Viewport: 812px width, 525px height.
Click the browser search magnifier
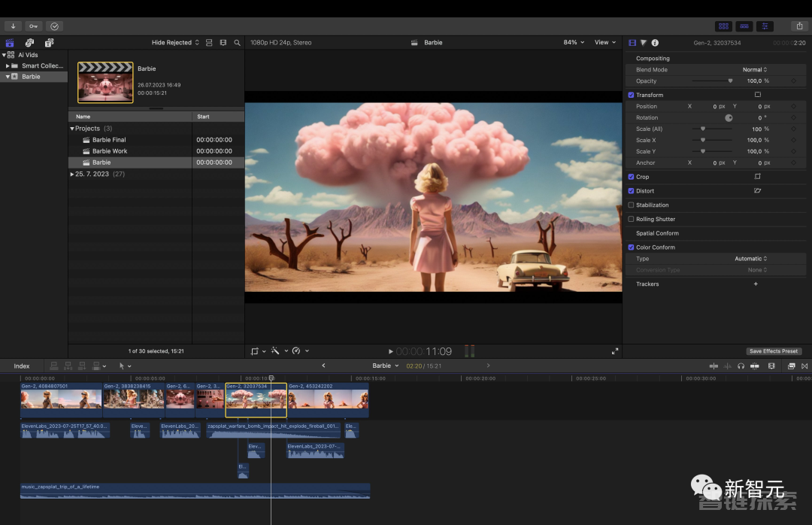[x=237, y=43]
